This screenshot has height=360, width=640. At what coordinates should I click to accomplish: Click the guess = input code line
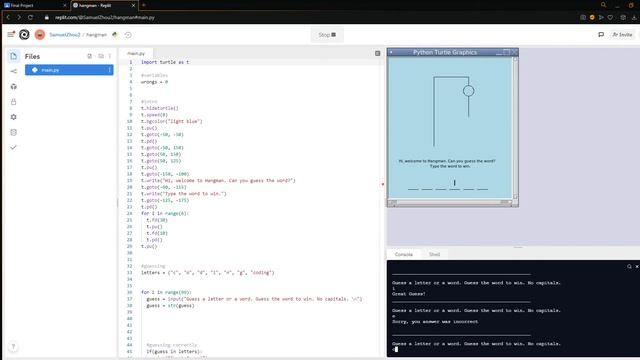point(254,299)
